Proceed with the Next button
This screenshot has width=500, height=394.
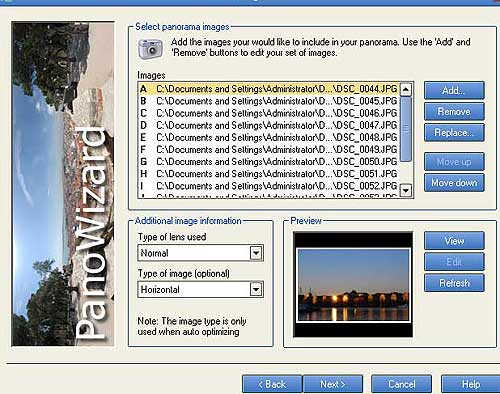[x=333, y=384]
